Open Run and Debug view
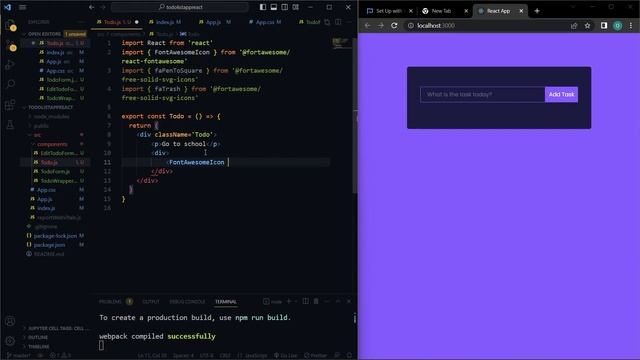This screenshot has width=640, height=360. [10, 65]
